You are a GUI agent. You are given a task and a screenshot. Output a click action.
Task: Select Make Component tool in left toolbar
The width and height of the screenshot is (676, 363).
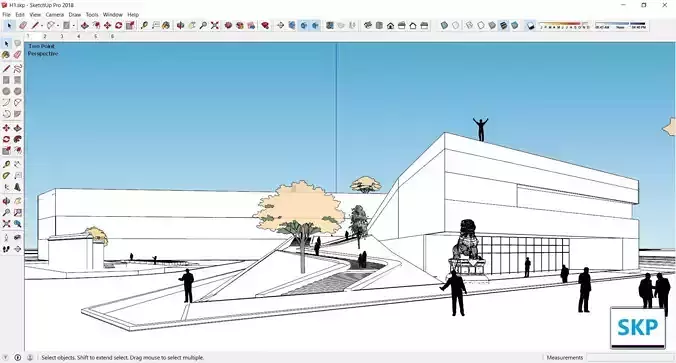pos(17,44)
